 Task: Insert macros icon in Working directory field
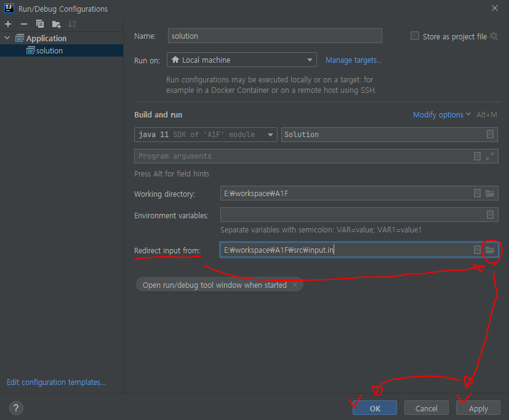tap(477, 193)
